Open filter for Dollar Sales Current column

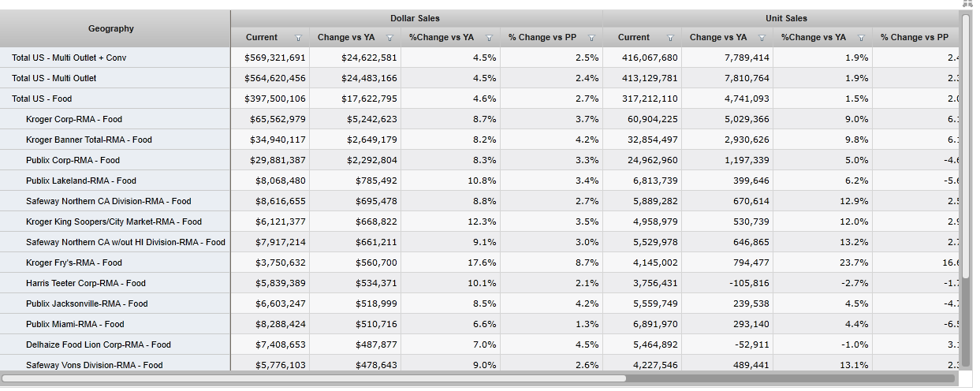[298, 38]
